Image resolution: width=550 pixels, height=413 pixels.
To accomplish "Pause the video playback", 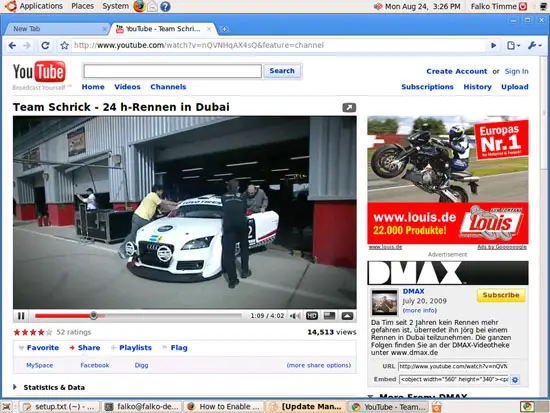I will tap(21, 316).
